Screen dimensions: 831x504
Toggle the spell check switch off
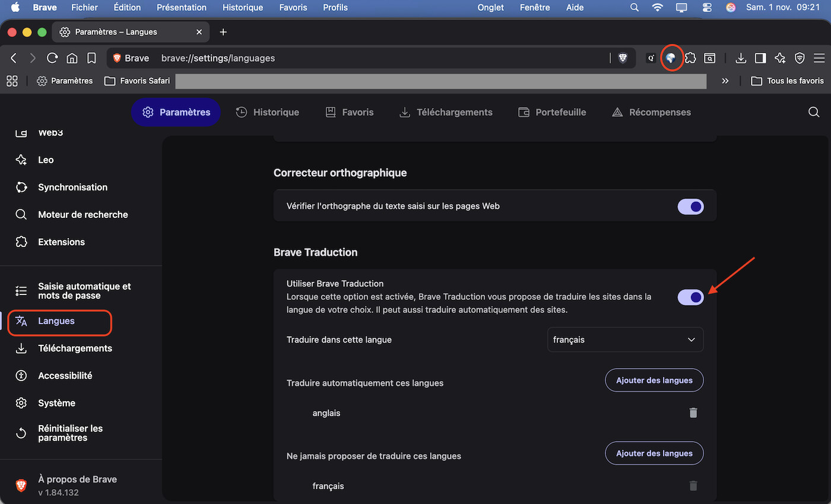pyautogui.click(x=690, y=207)
